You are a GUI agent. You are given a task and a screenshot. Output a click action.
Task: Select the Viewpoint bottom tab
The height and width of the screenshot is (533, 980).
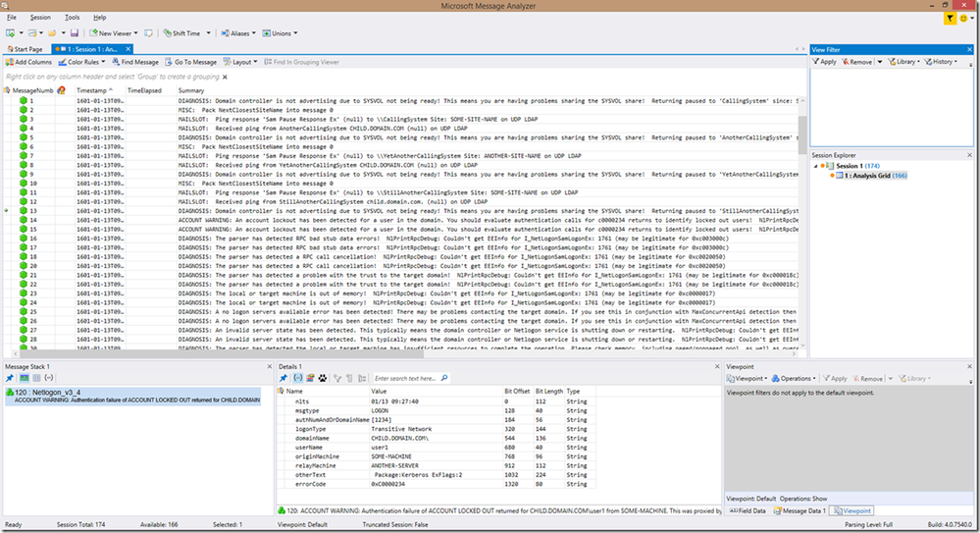[852, 511]
